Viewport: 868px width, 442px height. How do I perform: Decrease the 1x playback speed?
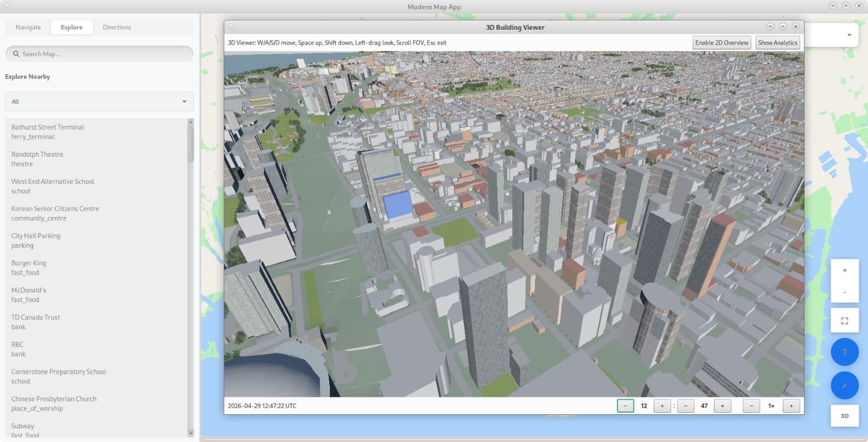pyautogui.click(x=751, y=406)
